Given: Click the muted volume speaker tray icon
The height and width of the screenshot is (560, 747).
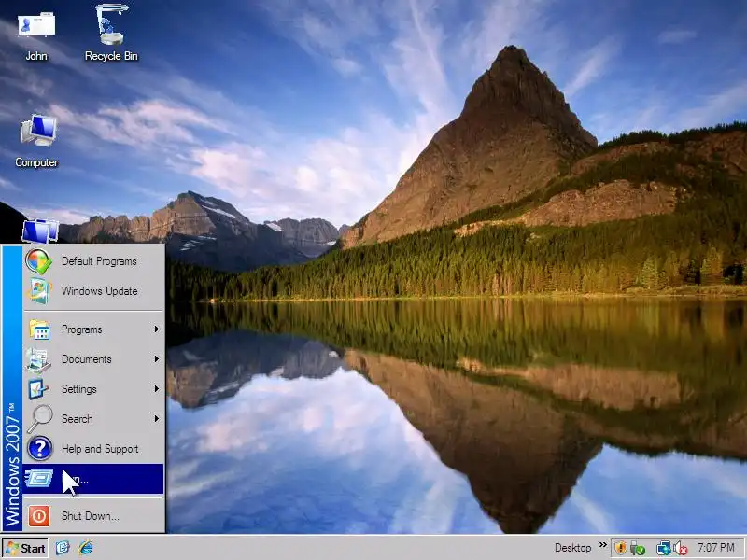Looking at the screenshot, I should (681, 549).
